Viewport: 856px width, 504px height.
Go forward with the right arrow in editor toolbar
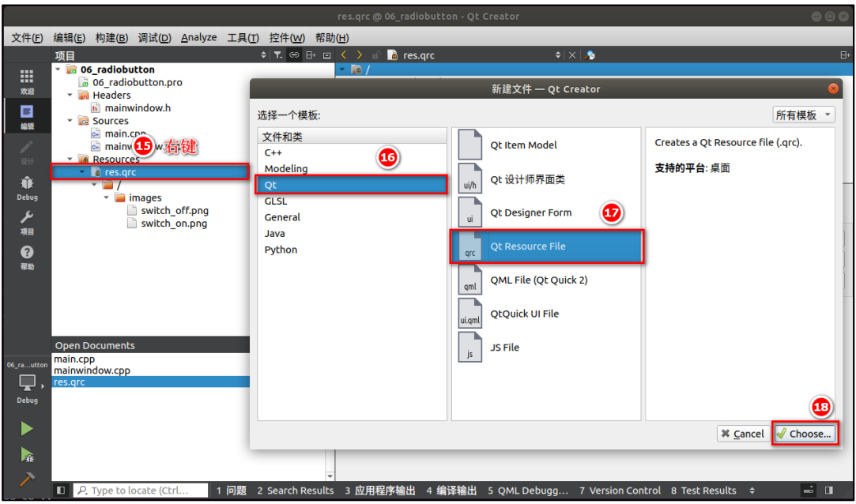359,55
